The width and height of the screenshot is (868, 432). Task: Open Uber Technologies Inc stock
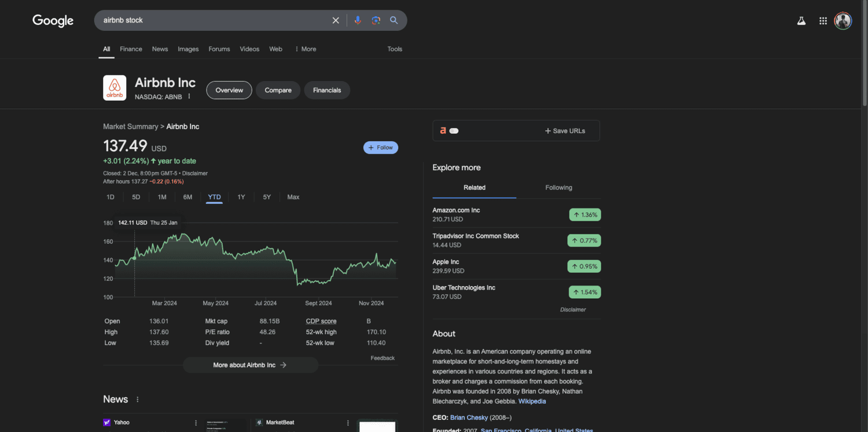click(x=464, y=288)
